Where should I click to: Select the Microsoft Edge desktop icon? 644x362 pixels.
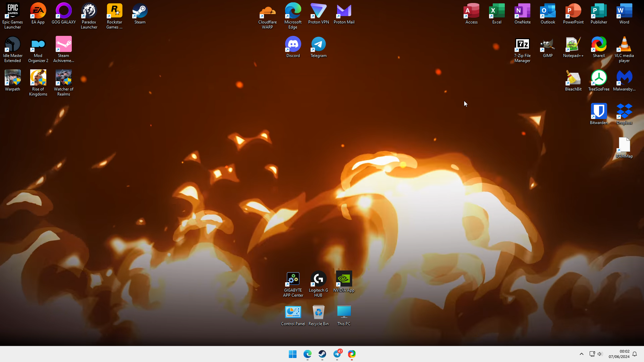point(293,15)
